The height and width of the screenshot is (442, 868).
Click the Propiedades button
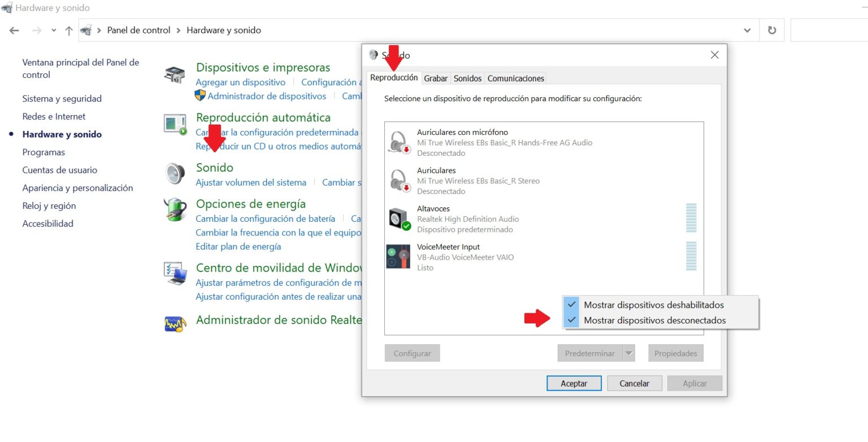pyautogui.click(x=676, y=353)
